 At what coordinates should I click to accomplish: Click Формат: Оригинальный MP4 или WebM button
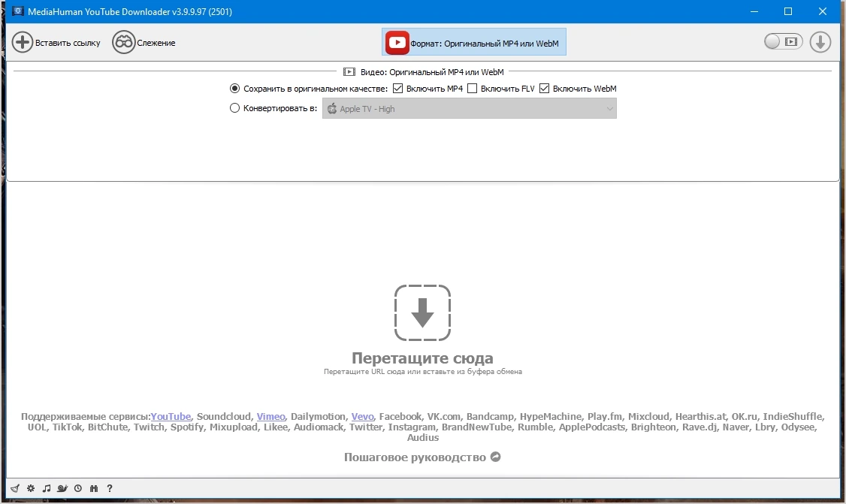[474, 42]
